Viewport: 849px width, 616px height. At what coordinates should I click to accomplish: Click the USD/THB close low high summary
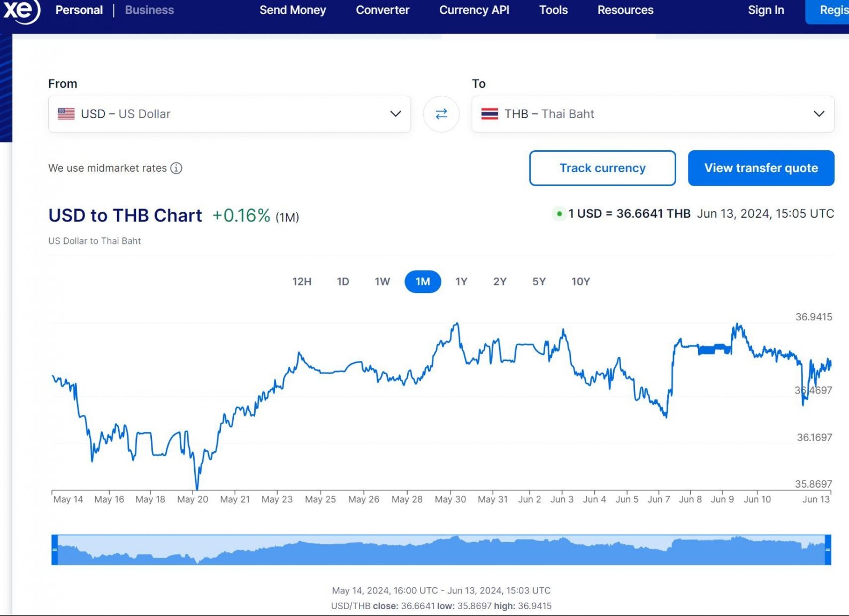click(441, 606)
